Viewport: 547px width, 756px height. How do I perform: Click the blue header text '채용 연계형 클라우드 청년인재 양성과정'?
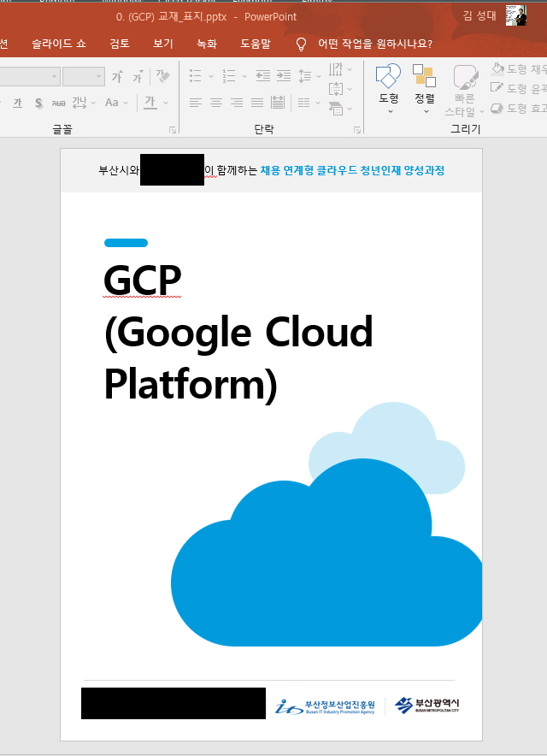pyautogui.click(x=352, y=170)
